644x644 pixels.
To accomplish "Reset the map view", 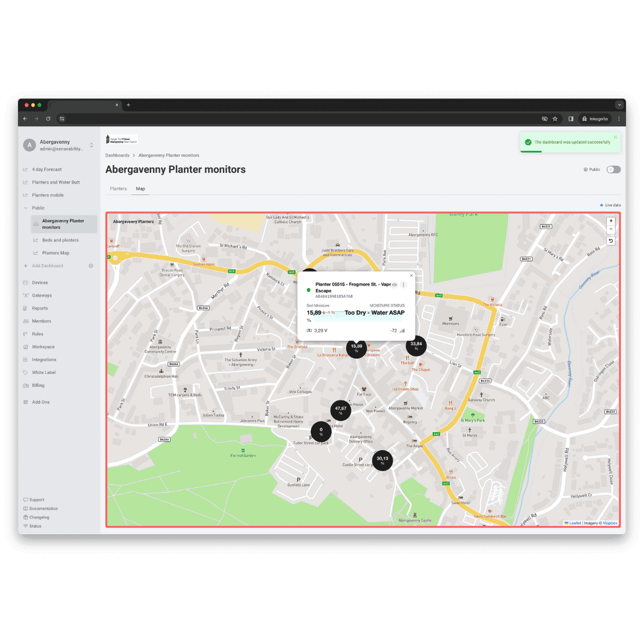I will click(x=611, y=241).
